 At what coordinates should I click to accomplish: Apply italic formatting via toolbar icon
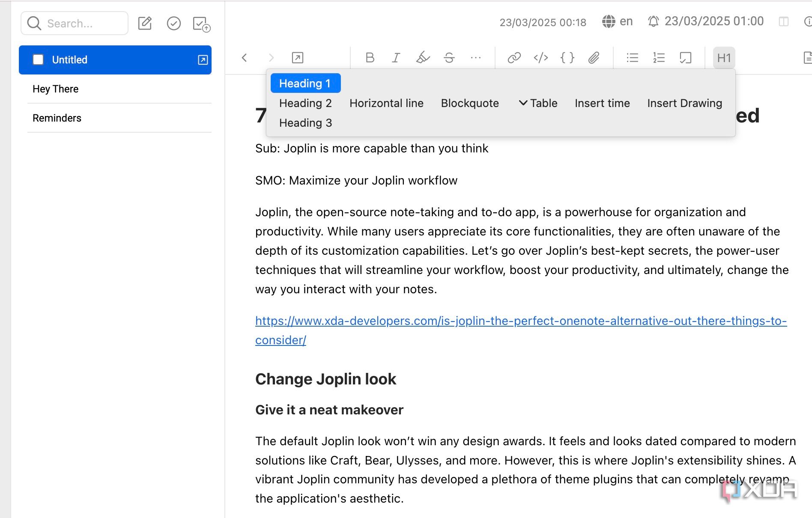tap(396, 57)
